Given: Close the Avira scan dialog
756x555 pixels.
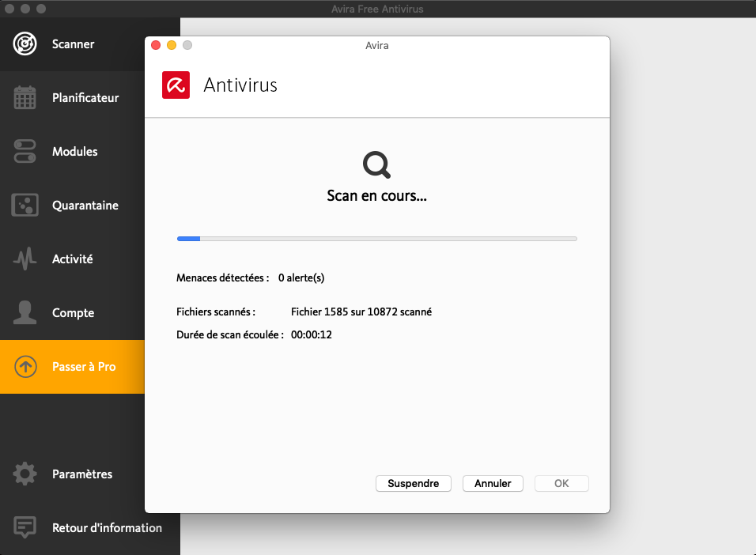Looking at the screenshot, I should click(x=156, y=45).
